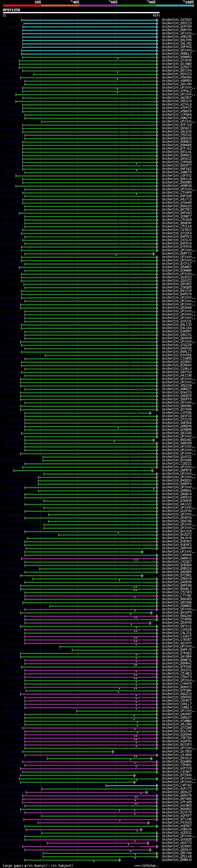197x868 pixels.
Task: Open hit UniRef100_A5BID5
Action: pyautogui.click(x=176, y=37)
